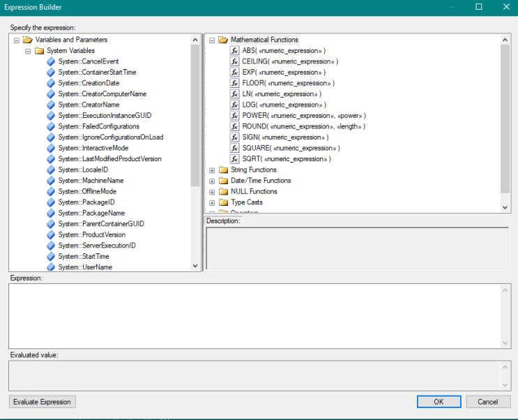Click the System Variables folder icon
Viewport: 518px width, 420px height.
pos(39,51)
